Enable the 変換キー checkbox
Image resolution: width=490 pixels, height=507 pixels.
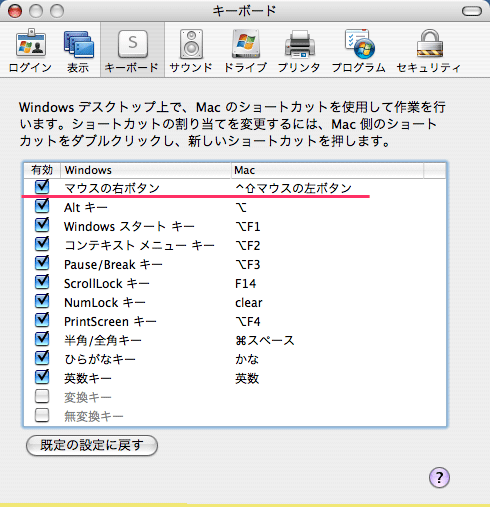pyautogui.click(x=42, y=397)
